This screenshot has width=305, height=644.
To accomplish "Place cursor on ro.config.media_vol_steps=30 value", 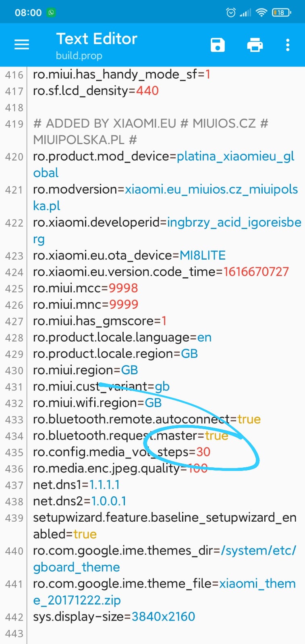I will (203, 452).
